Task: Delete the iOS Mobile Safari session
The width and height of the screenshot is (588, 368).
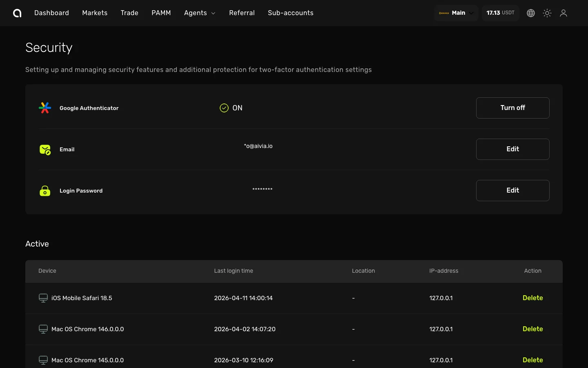Action: 532,298
